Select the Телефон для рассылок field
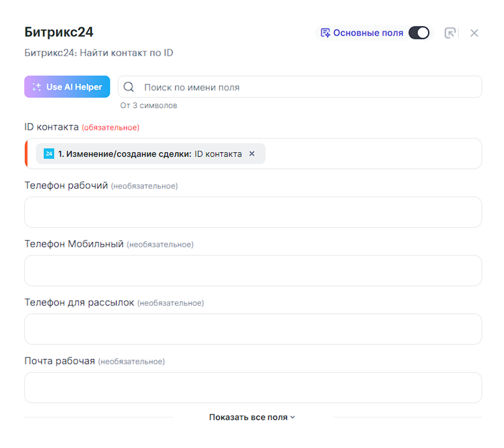Image resolution: width=504 pixels, height=448 pixels. tap(253, 329)
